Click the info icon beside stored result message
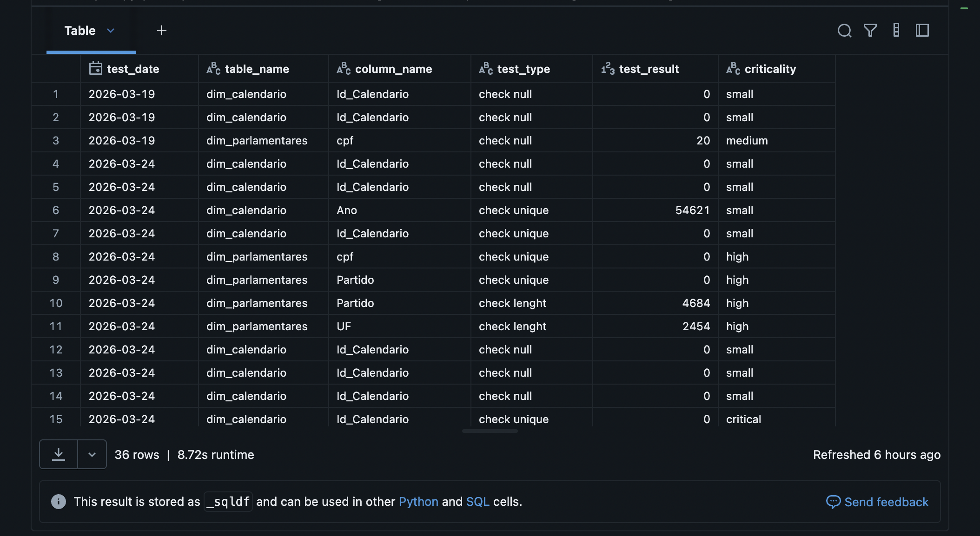 (x=59, y=502)
